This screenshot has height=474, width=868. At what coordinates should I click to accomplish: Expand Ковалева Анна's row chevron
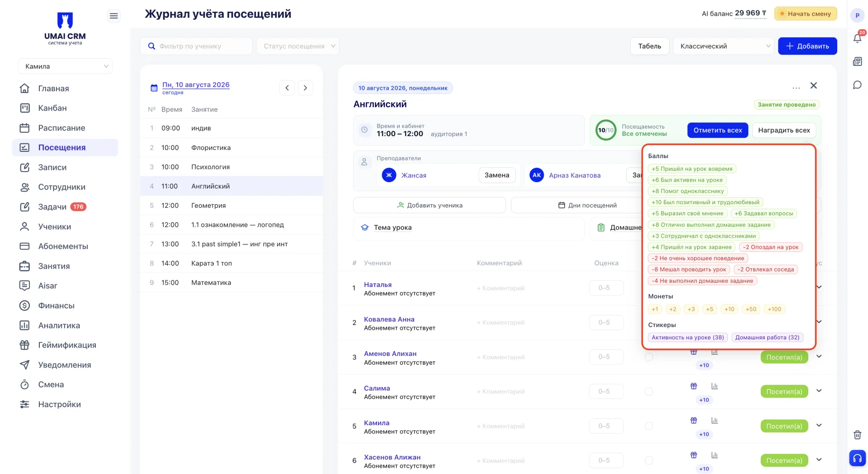coord(819,322)
